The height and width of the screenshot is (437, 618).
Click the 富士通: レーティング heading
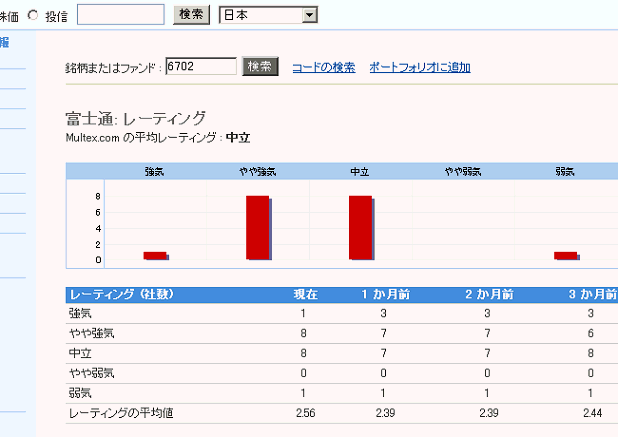pyautogui.click(x=136, y=118)
